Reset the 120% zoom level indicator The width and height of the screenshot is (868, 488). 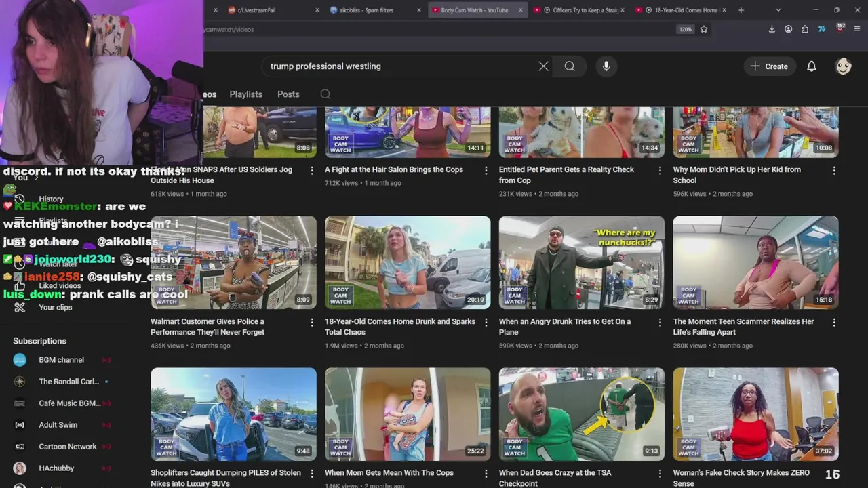pos(685,29)
